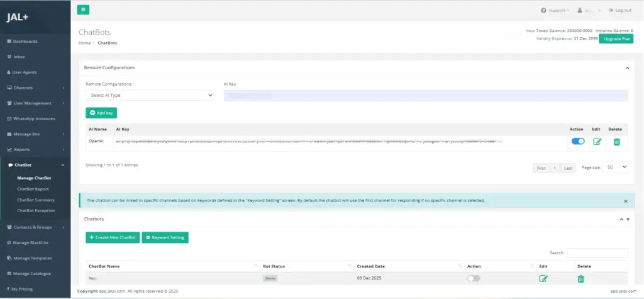Viewport: 644px width, 299px height.
Task: Click the Add key button
Action: [101, 113]
